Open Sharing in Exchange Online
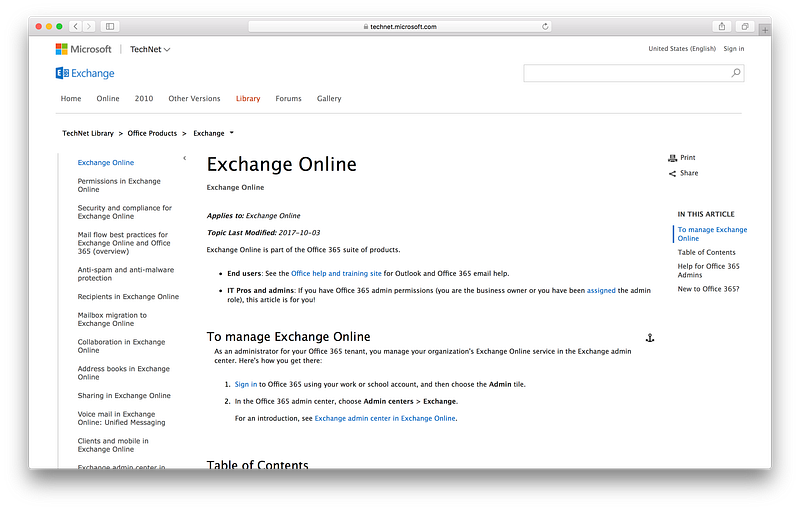This screenshot has width=800, height=510. coord(124,395)
